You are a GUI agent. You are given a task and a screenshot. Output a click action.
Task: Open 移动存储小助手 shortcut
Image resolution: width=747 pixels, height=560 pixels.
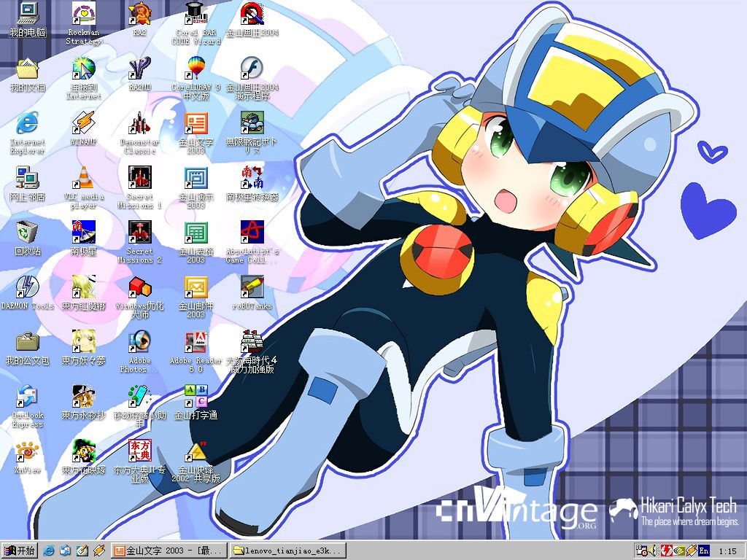click(139, 407)
